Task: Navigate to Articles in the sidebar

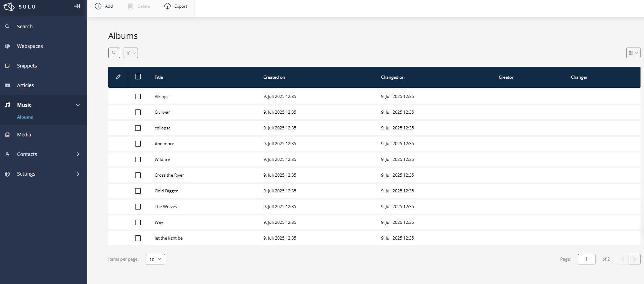Action: tap(25, 85)
